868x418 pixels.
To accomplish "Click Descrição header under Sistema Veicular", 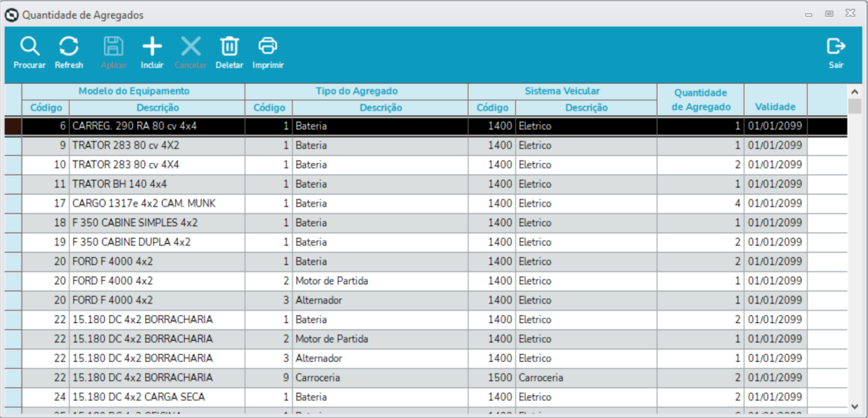I will (x=586, y=108).
